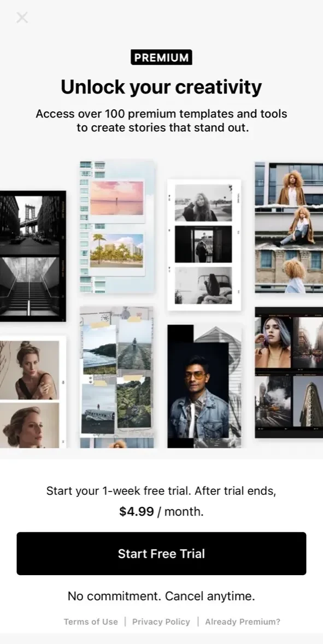
Task: Tap the $4.99 / month price text
Action: (161, 512)
